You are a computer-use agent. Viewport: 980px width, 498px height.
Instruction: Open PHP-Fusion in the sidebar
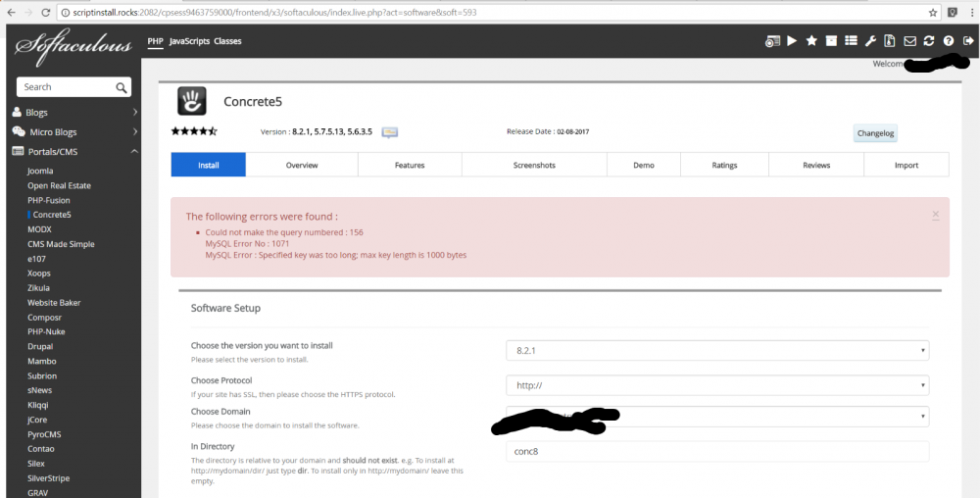tap(49, 201)
